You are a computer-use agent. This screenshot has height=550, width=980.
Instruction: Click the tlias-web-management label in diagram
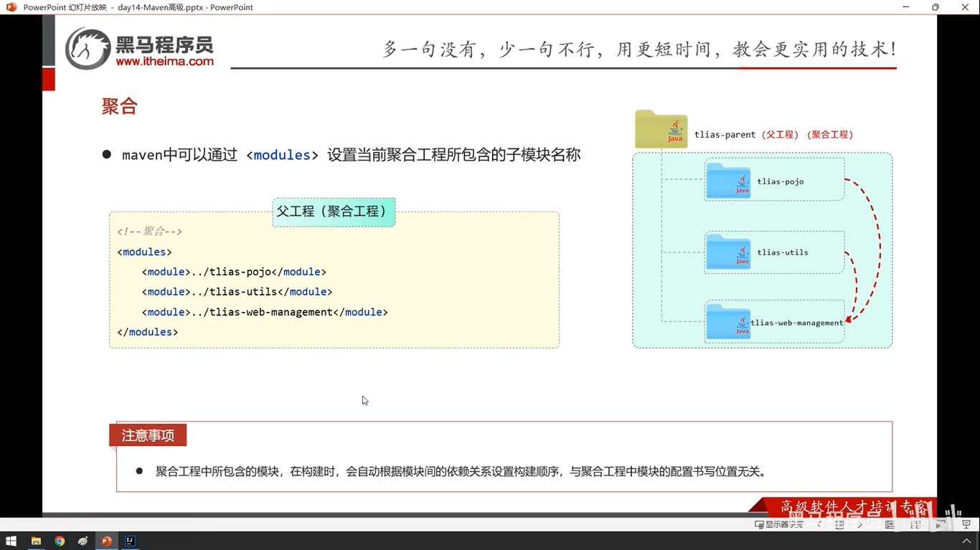tap(797, 323)
